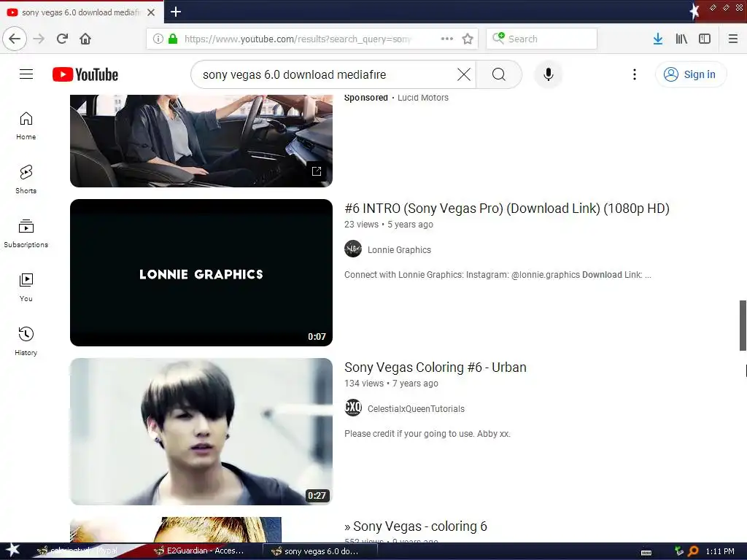The image size is (747, 560).
Task: Open the taskbar star start button
Action: click(x=12, y=551)
